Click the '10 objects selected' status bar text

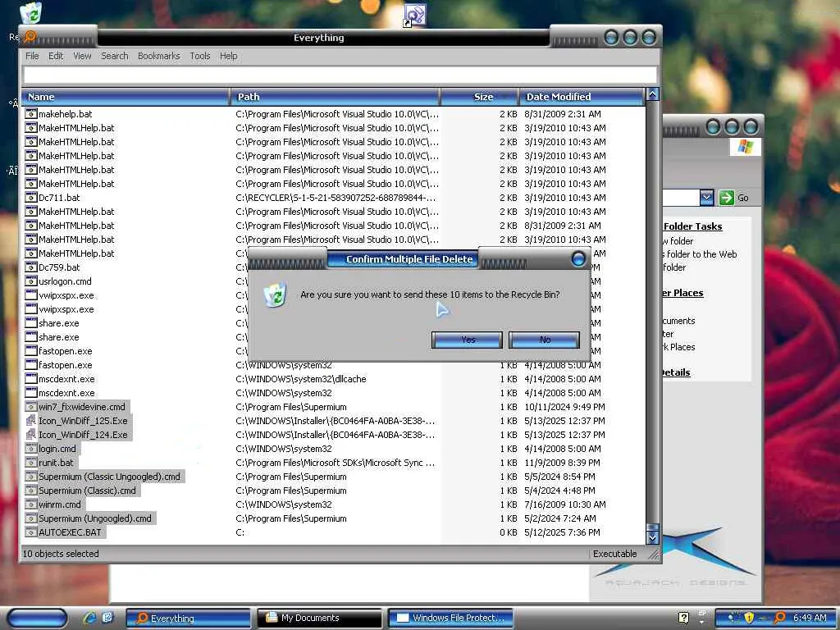pyautogui.click(x=61, y=554)
